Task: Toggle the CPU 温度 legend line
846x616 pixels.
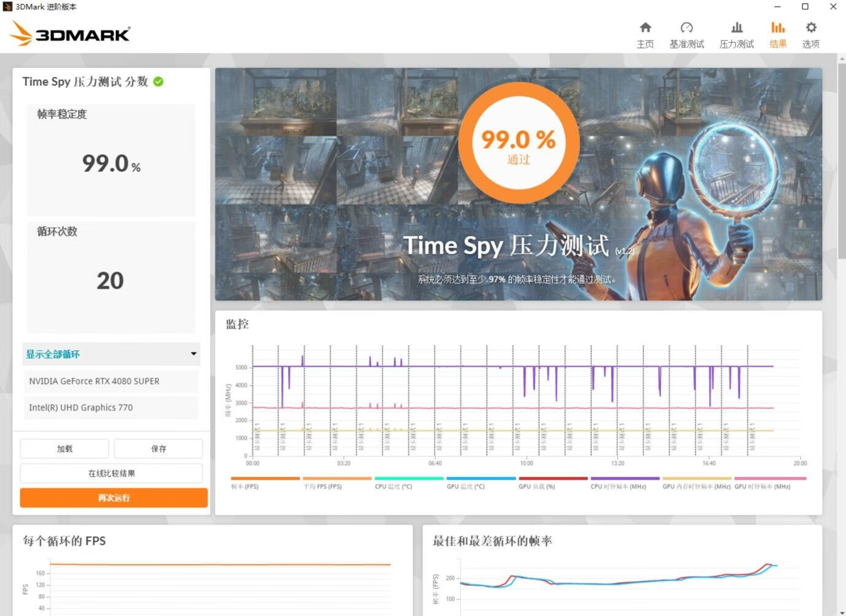Action: (408, 478)
